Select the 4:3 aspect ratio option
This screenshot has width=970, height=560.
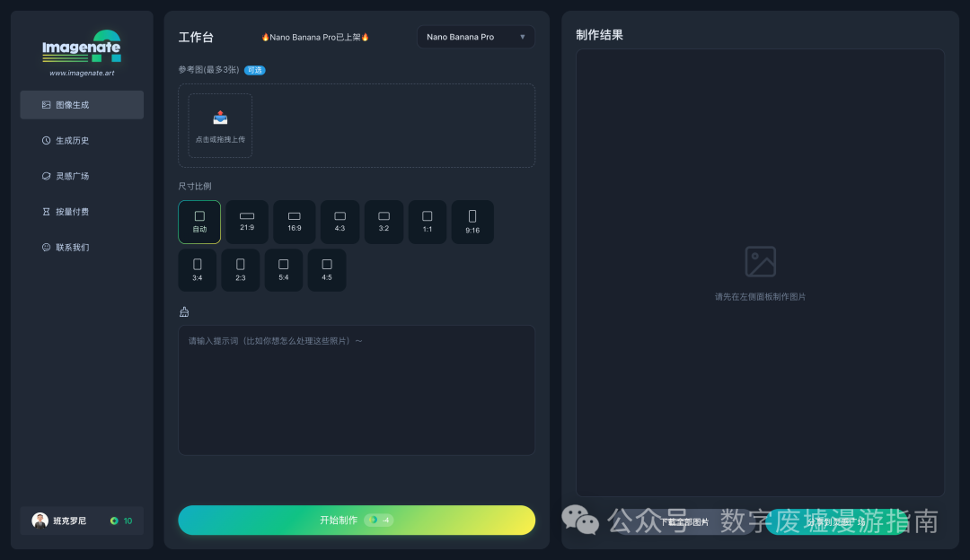pyautogui.click(x=339, y=222)
